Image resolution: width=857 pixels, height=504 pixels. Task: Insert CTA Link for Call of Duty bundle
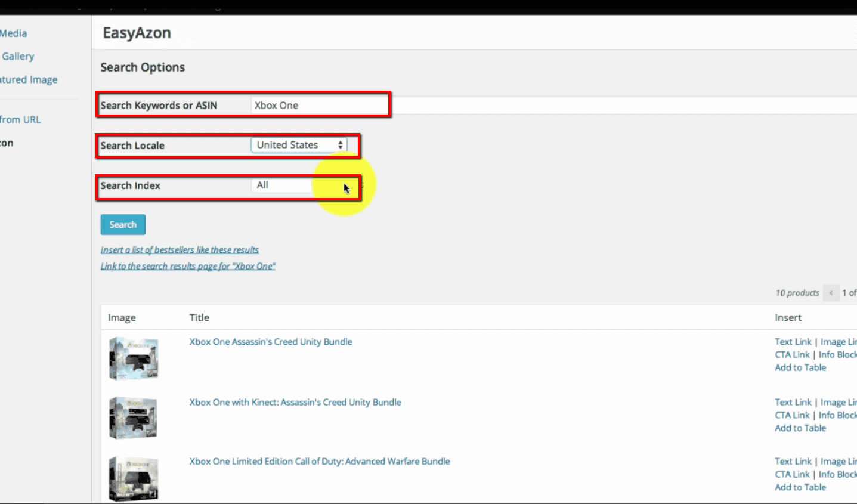coord(792,474)
